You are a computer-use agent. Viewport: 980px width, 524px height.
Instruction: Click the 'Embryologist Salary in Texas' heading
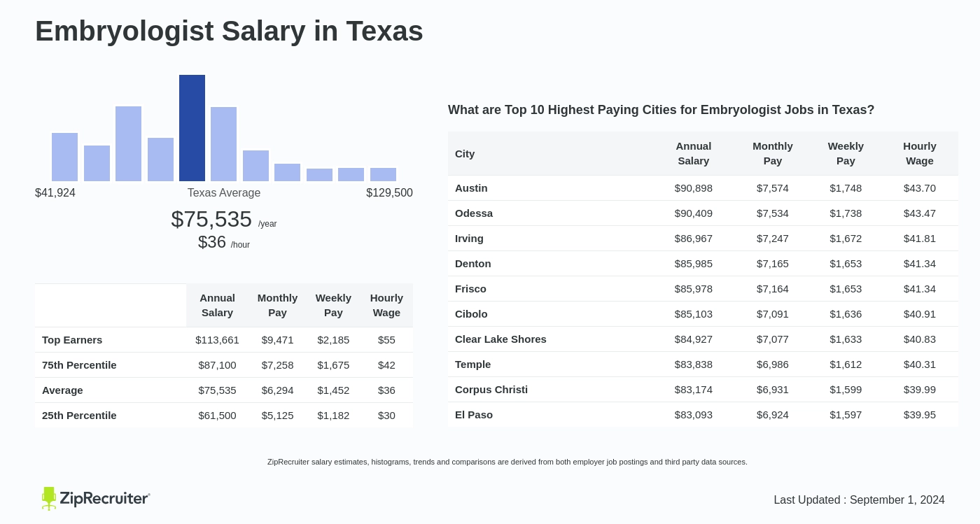tap(229, 31)
